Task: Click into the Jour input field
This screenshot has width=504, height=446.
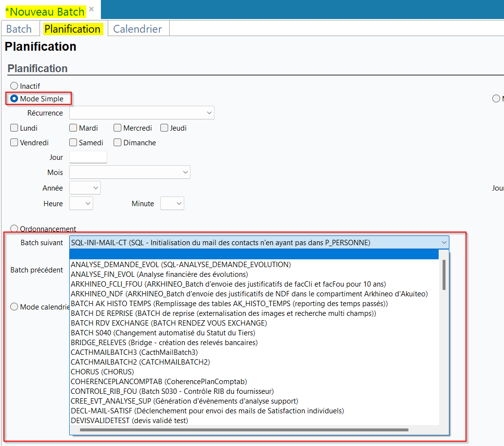Action: [x=88, y=157]
